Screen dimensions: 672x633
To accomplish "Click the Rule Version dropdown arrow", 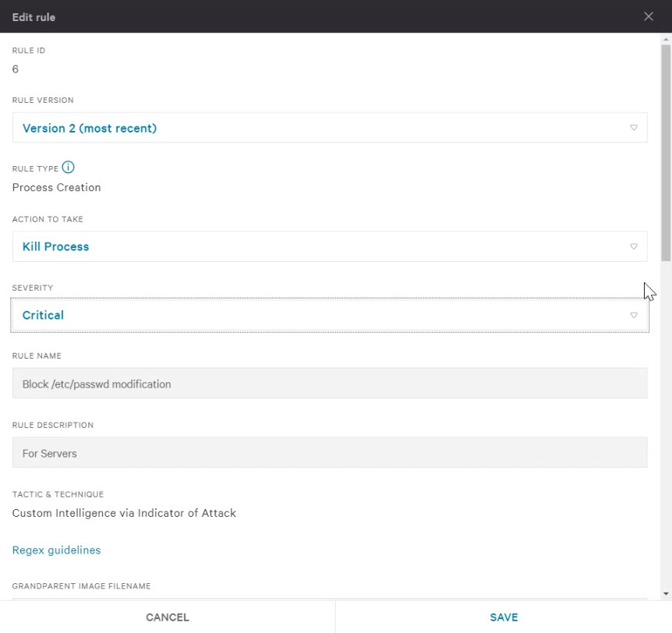I will [634, 128].
